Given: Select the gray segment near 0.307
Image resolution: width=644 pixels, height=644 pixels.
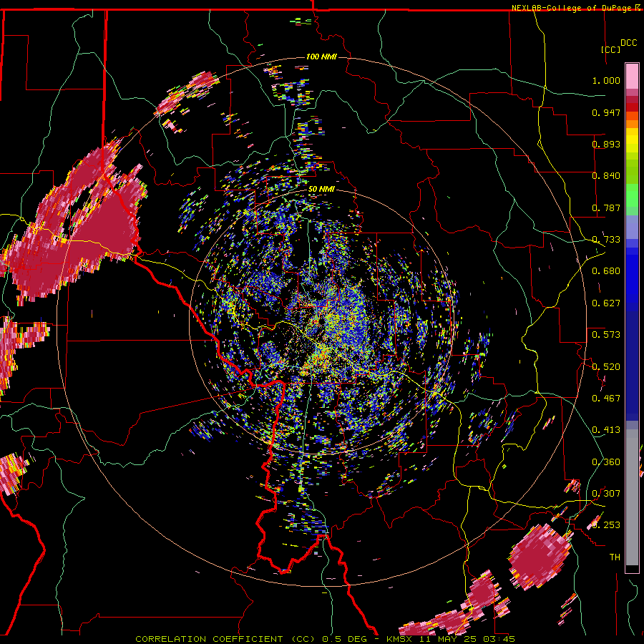Looking at the screenshot, I should [x=632, y=497].
